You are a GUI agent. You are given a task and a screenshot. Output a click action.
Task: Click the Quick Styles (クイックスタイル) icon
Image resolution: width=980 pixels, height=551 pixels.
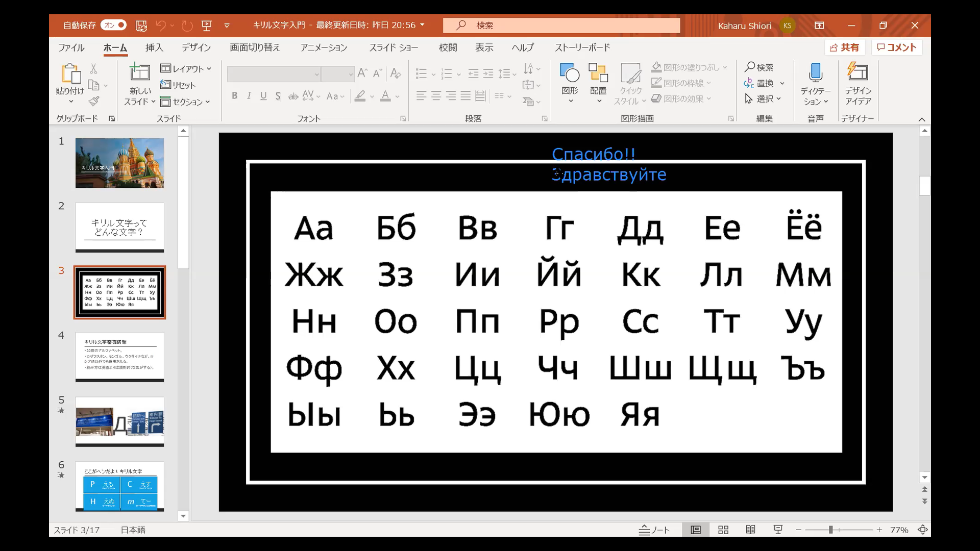pos(630,72)
